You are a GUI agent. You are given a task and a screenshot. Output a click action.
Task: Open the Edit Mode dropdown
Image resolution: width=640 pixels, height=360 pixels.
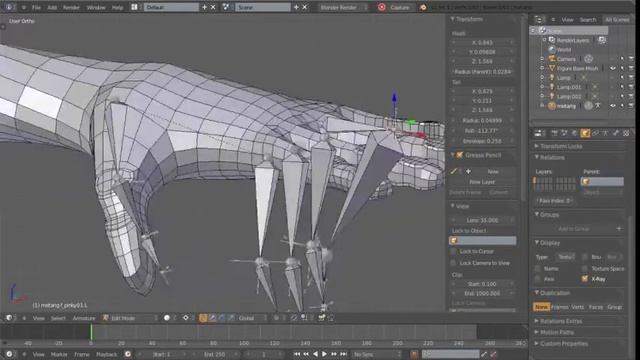(130, 318)
